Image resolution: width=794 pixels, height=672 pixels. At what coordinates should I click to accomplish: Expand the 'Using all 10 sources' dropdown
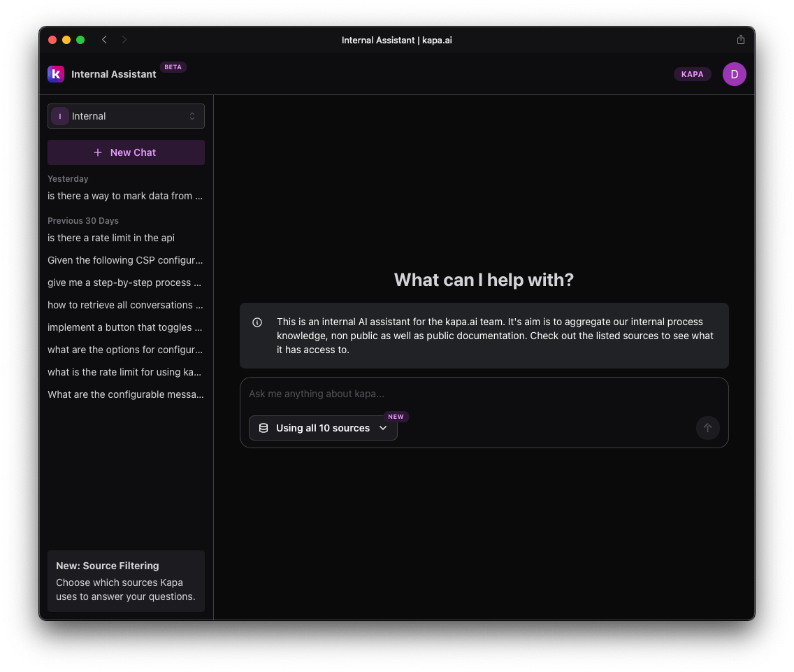pos(323,428)
